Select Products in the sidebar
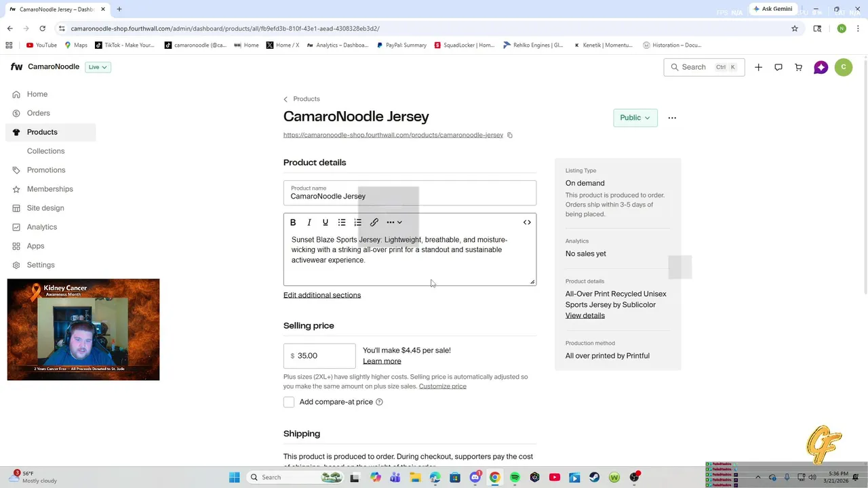 51,132
